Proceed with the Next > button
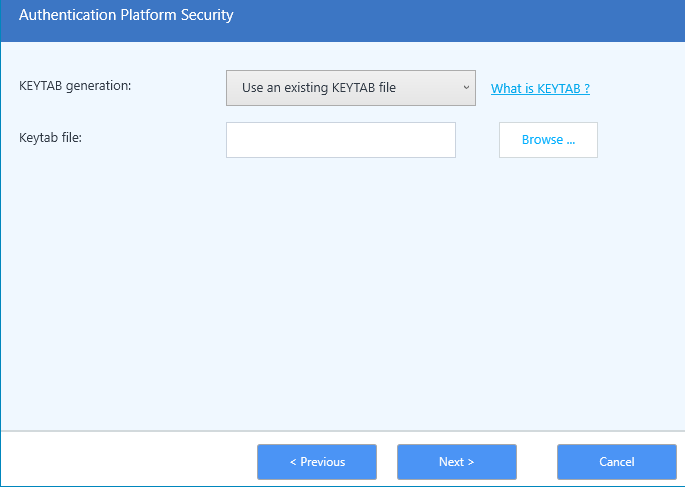 456,462
